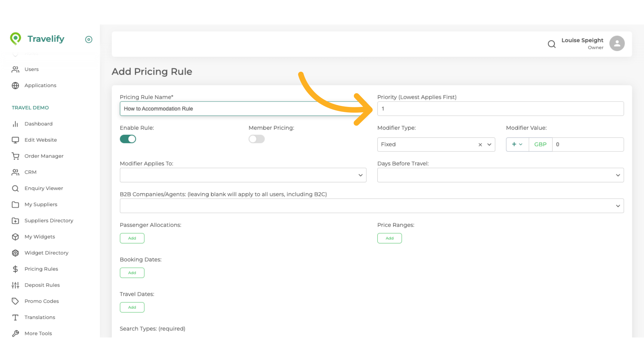Clear the Fixed modifier type selection
This screenshot has height=362, width=644.
[x=480, y=144]
